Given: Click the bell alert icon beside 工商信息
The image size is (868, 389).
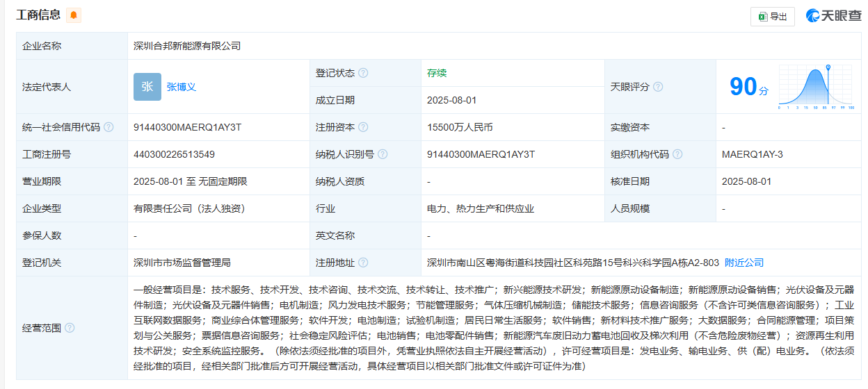Looking at the screenshot, I should tap(74, 15).
